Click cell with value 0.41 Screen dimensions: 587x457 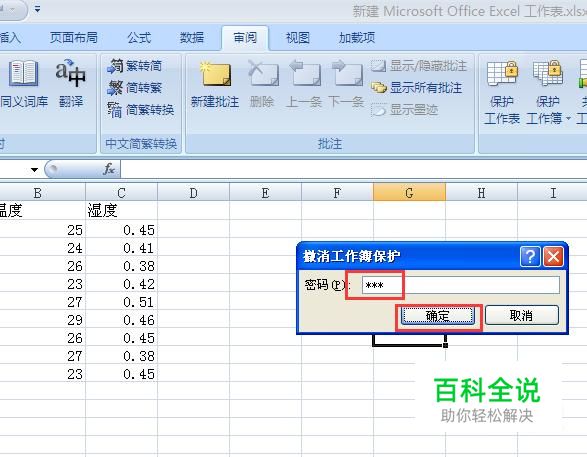click(121, 248)
